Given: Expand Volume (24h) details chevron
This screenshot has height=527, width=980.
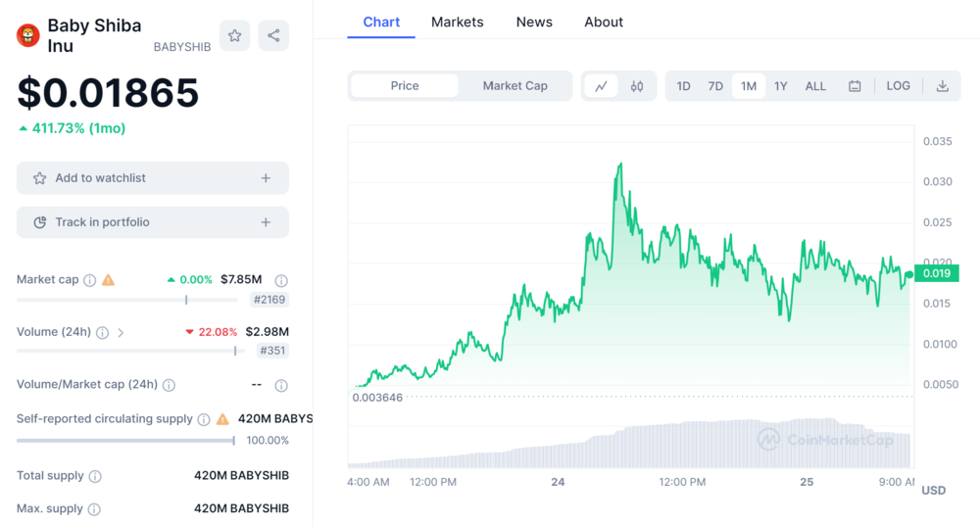Looking at the screenshot, I should pyautogui.click(x=121, y=333).
